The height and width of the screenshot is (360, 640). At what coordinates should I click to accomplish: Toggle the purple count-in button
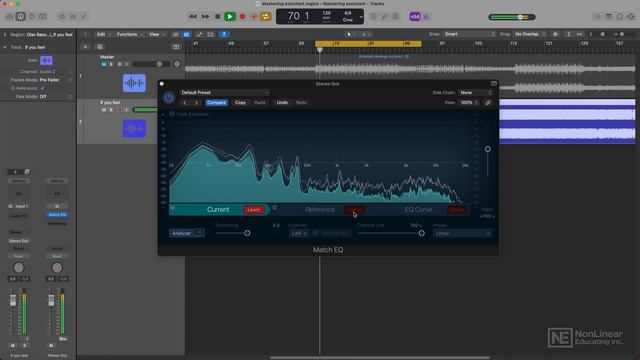pyautogui.click(x=415, y=17)
